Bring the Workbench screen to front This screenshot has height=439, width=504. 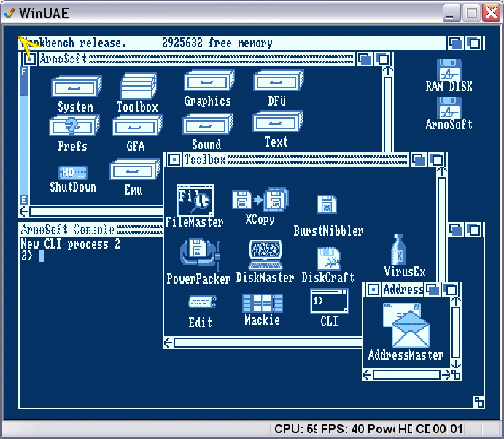point(474,43)
